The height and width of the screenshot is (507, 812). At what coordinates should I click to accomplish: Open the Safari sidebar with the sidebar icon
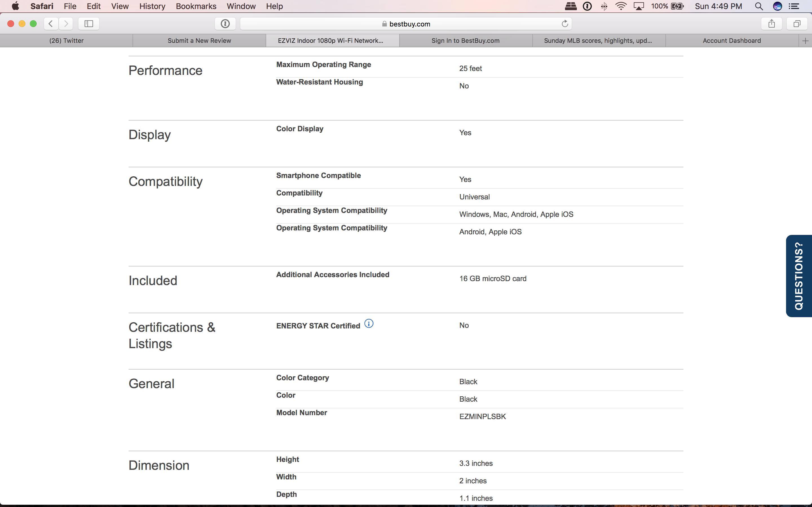pos(88,23)
